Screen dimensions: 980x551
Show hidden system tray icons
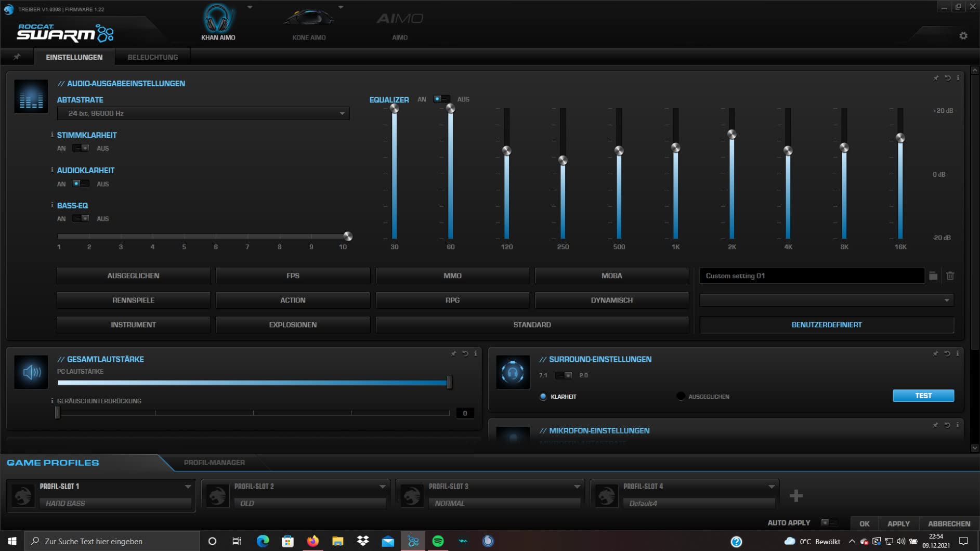point(852,541)
